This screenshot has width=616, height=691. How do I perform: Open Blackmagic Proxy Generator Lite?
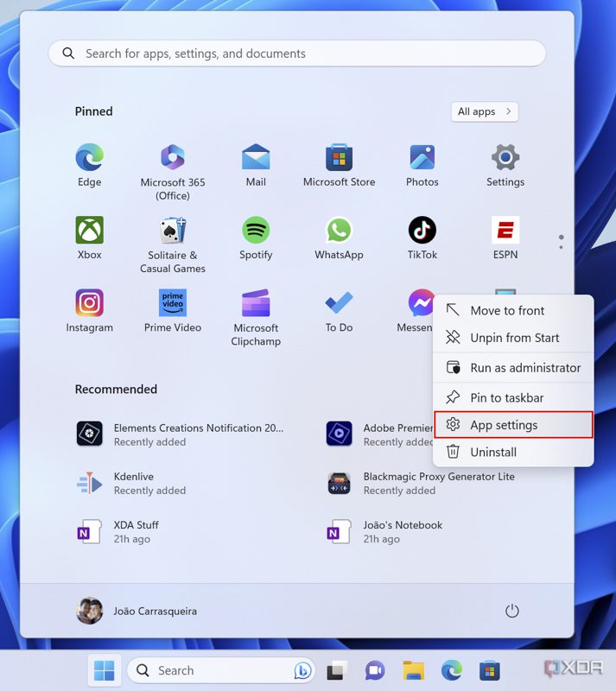421,483
